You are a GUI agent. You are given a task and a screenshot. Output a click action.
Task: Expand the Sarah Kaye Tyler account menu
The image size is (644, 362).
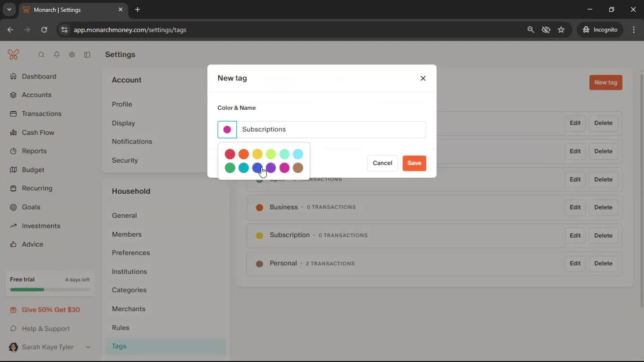tap(88, 347)
